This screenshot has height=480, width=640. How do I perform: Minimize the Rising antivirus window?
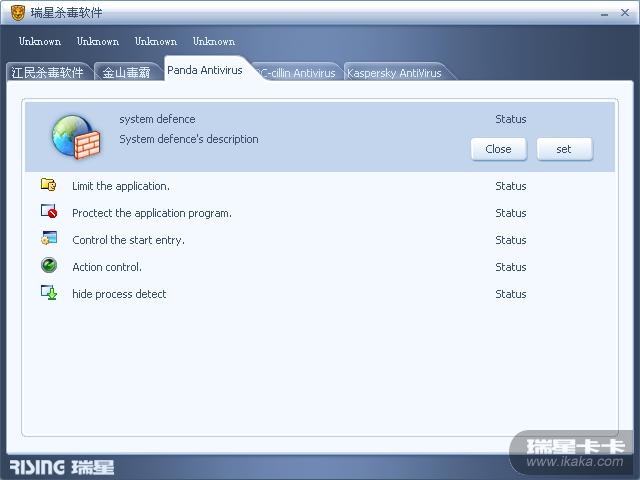pyautogui.click(x=604, y=13)
